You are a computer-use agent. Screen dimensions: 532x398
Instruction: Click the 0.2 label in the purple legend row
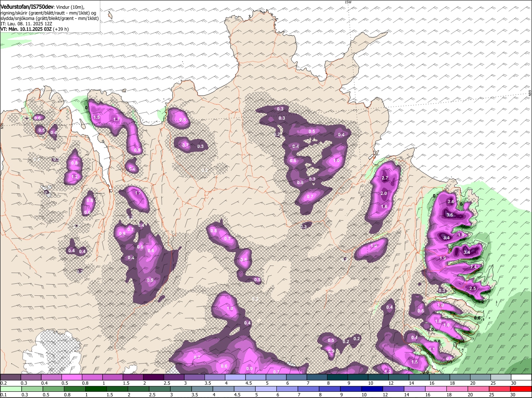coord(3,383)
